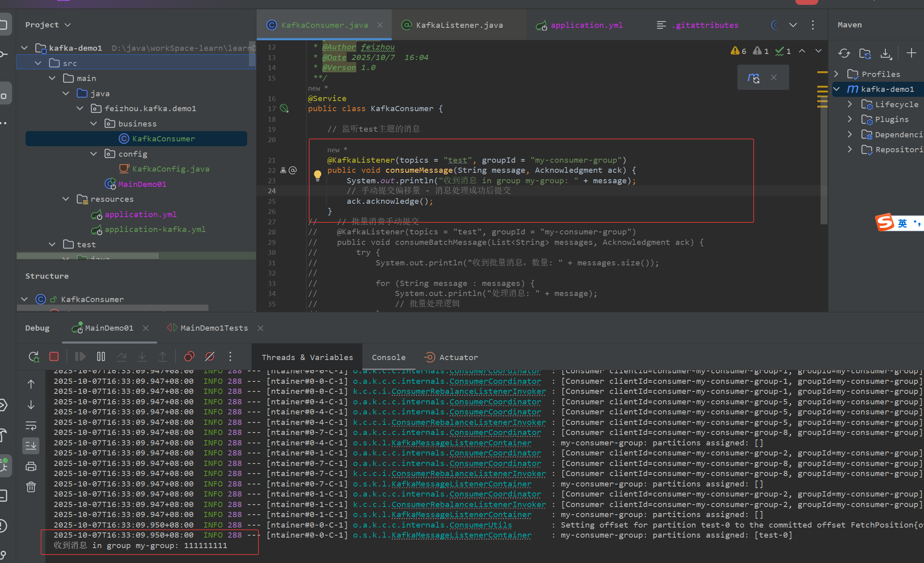The height and width of the screenshot is (563, 924).
Task: Stop the running MainDemo01 debug session
Action: (x=54, y=357)
